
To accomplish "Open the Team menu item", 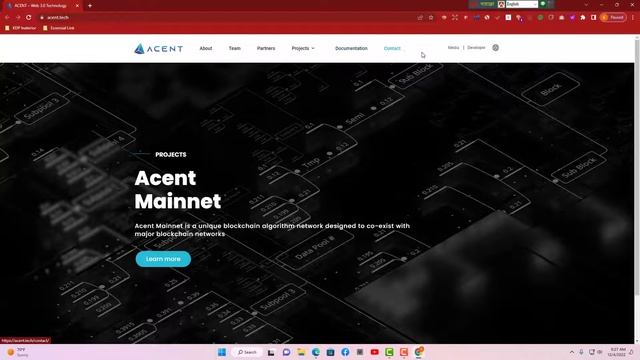I will click(235, 48).
